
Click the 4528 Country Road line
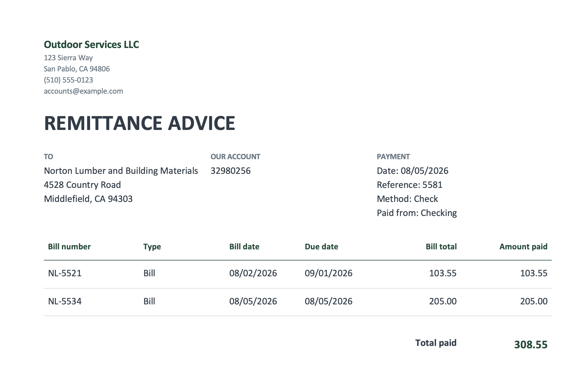pos(82,185)
